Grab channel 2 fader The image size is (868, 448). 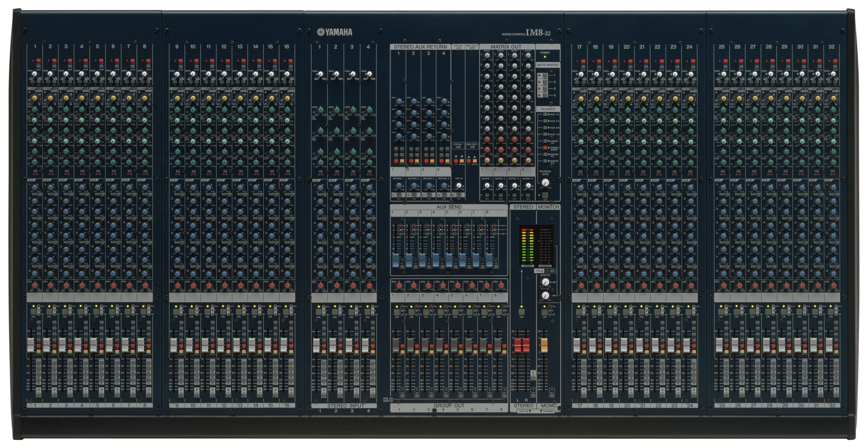46,345
